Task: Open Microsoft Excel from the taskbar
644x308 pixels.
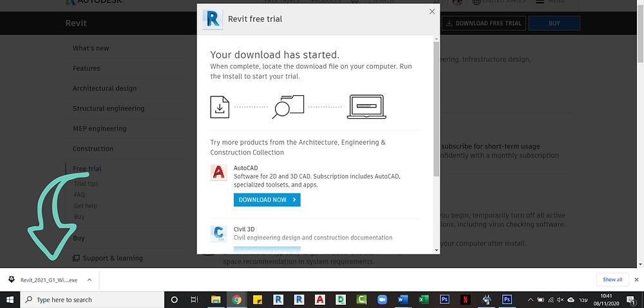Action: 424,300
